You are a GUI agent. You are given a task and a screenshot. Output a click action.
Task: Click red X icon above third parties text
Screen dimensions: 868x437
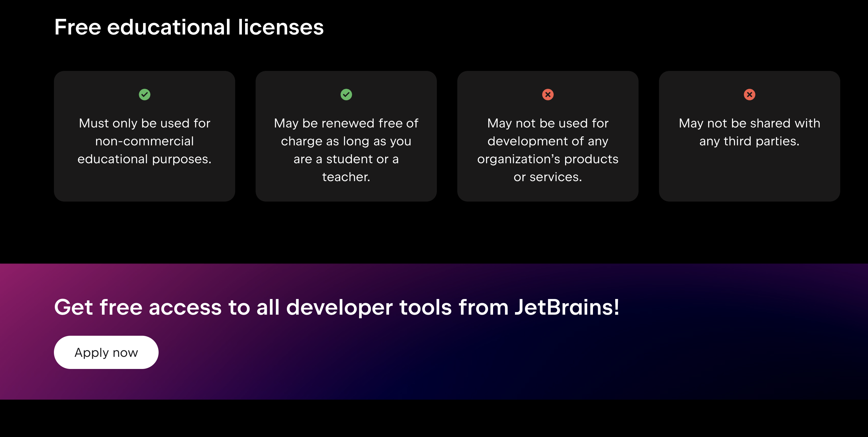[x=749, y=95]
